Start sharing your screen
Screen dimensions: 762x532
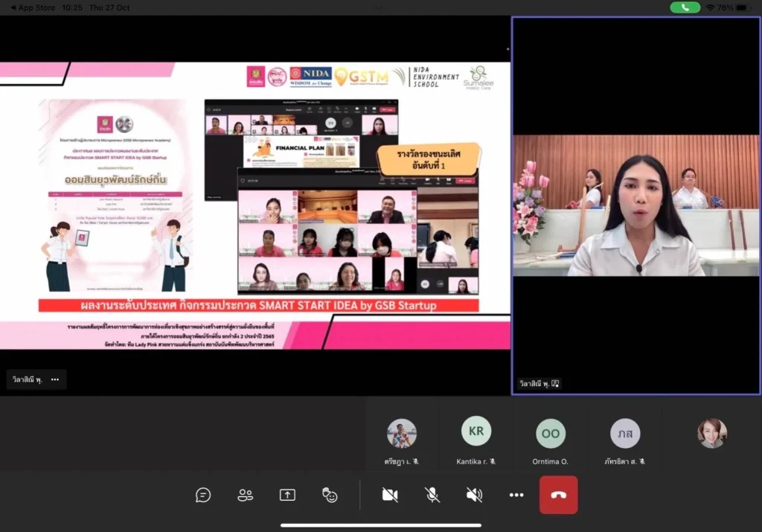[287, 495]
